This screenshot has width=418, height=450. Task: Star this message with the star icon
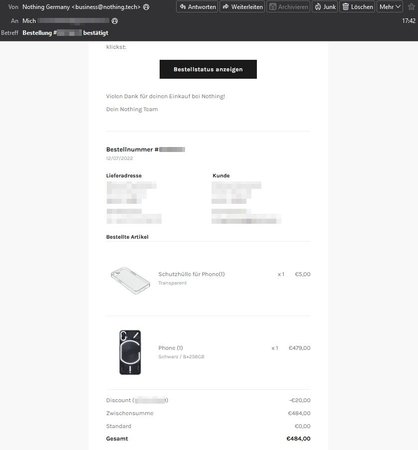[411, 7]
